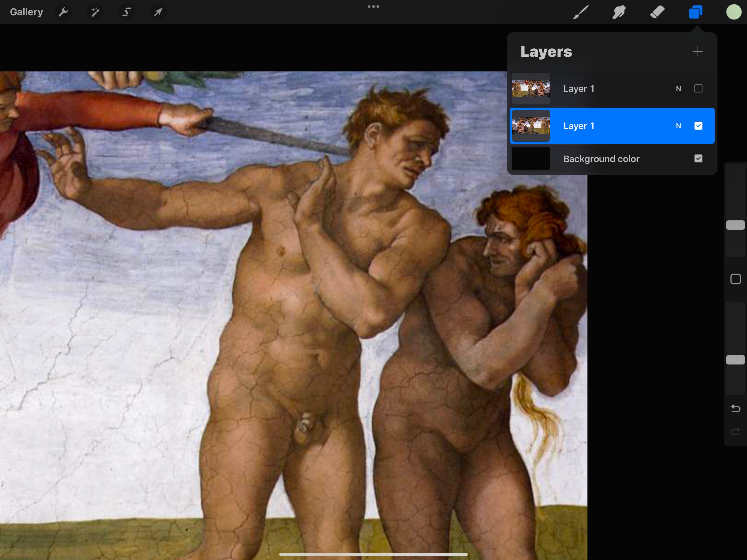
Task: Undo the last action
Action: (x=736, y=408)
